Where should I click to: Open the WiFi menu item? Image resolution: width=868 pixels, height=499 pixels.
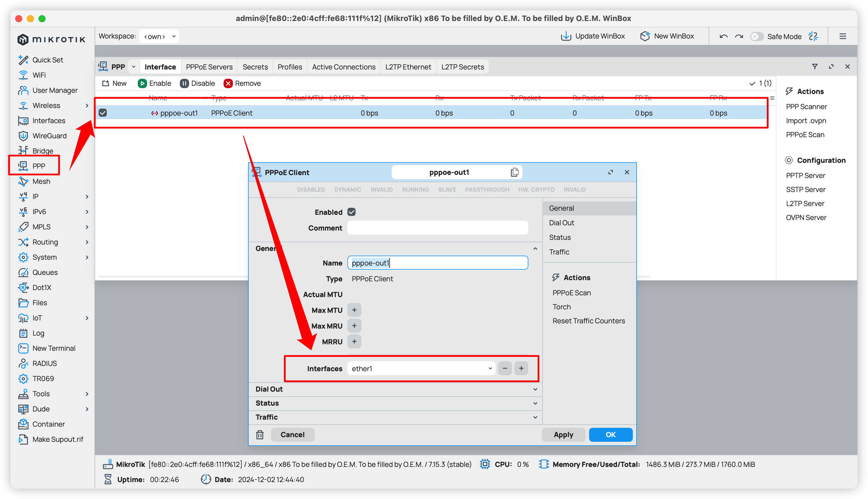pyautogui.click(x=39, y=75)
